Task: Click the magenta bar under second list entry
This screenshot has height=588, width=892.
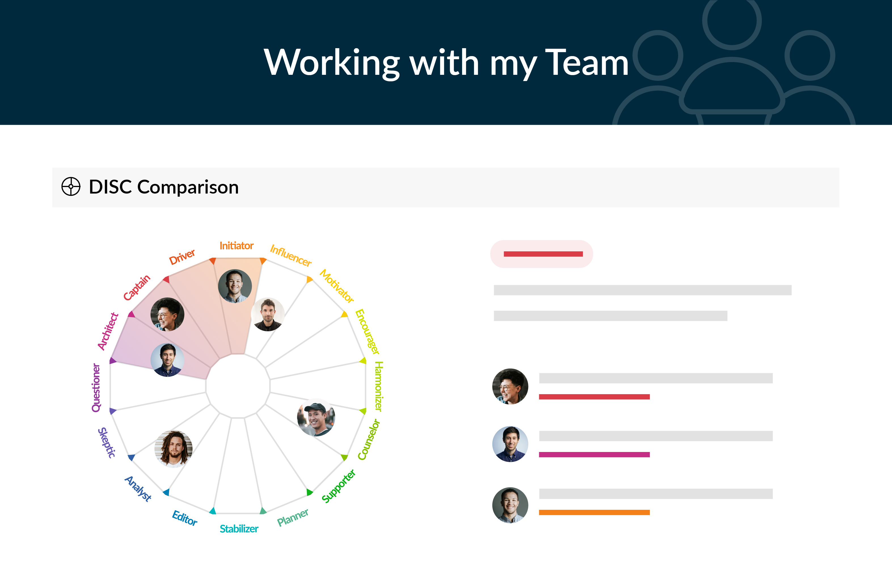Action: coord(594,455)
